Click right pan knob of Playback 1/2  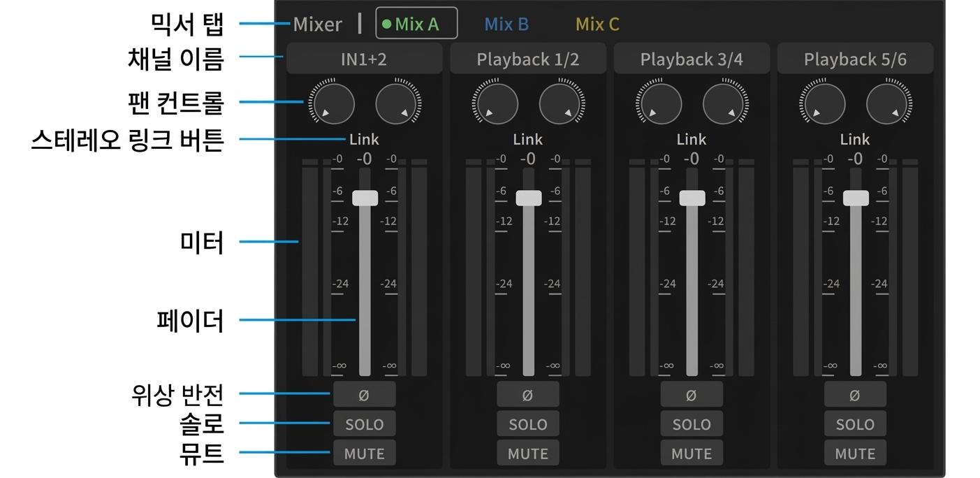(x=562, y=104)
